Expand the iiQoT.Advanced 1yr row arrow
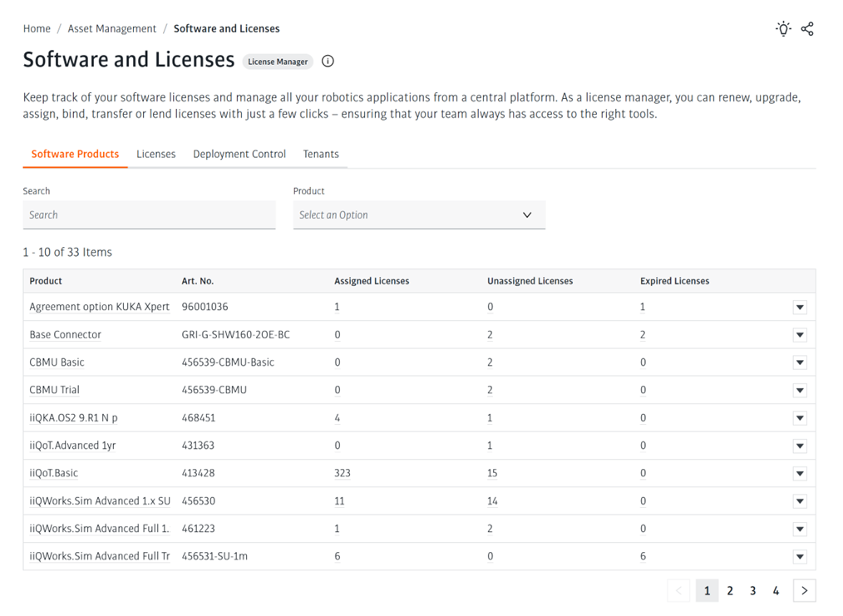 [x=800, y=446]
